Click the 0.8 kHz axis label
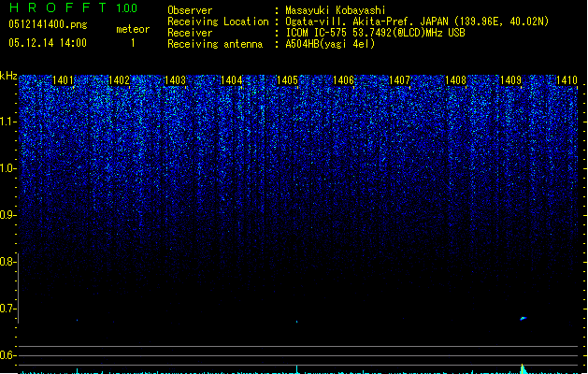The width and height of the screenshot is (588, 374). coord(7,262)
